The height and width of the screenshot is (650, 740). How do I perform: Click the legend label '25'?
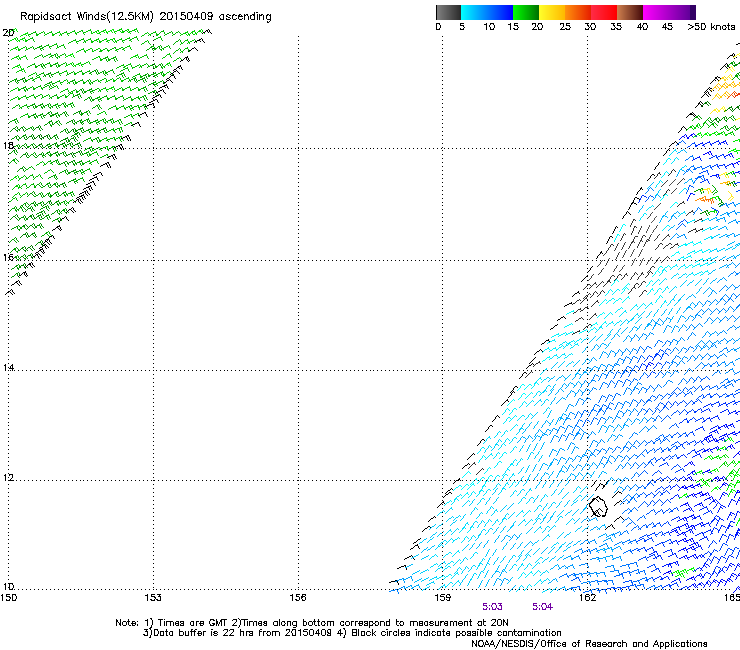click(x=565, y=27)
